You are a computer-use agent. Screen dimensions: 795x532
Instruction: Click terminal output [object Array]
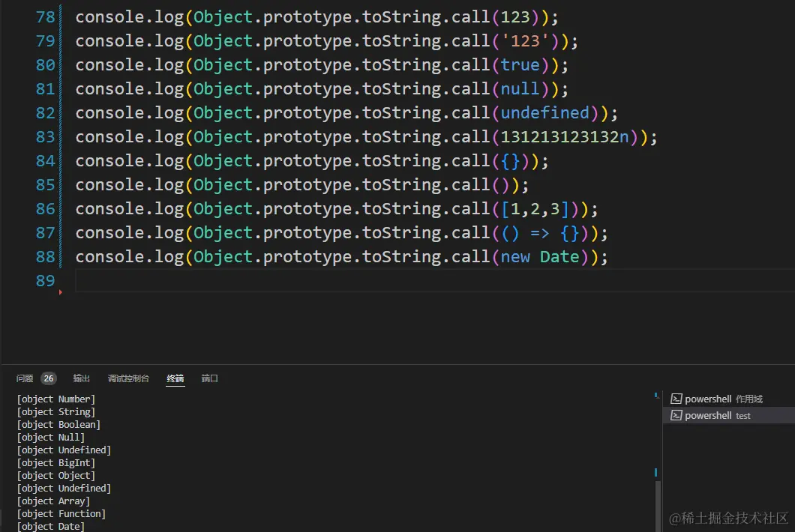click(x=53, y=501)
